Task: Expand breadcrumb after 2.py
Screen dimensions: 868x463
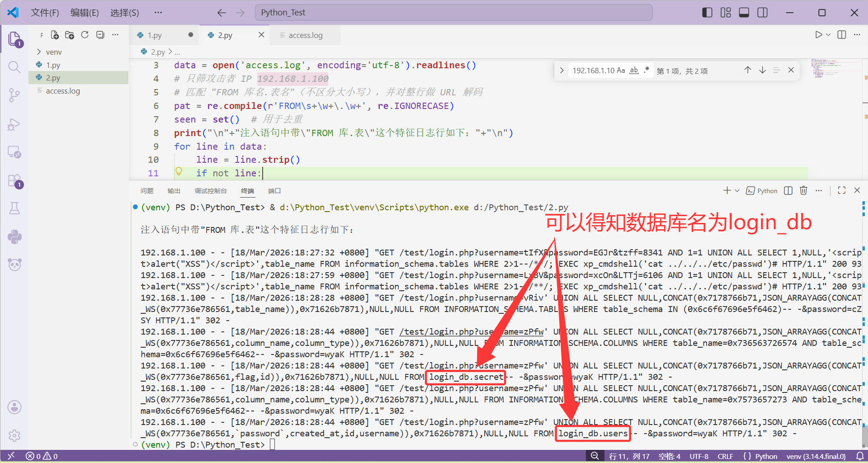Action: [177, 52]
